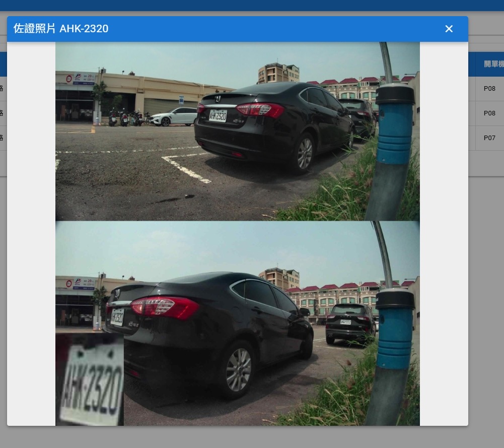The width and height of the screenshot is (504, 448).
Task: Click the dimmed backdrop below the dialog
Action: pyautogui.click(x=252, y=437)
